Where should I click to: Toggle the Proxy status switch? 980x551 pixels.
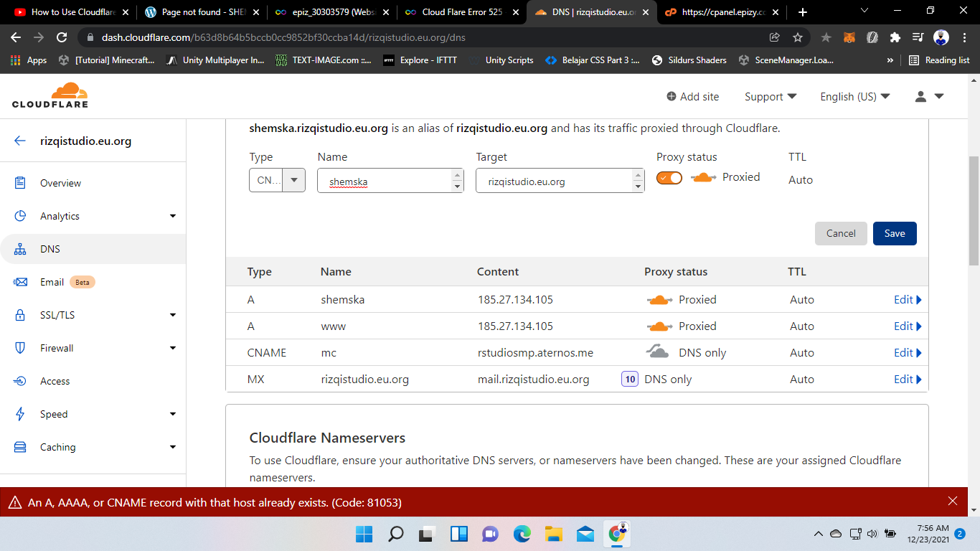[x=669, y=178]
